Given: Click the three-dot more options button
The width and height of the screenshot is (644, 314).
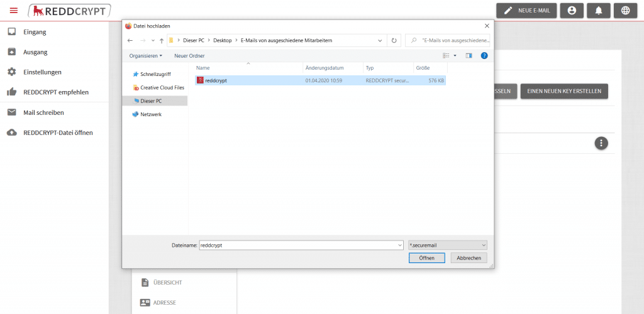Looking at the screenshot, I should [x=601, y=143].
